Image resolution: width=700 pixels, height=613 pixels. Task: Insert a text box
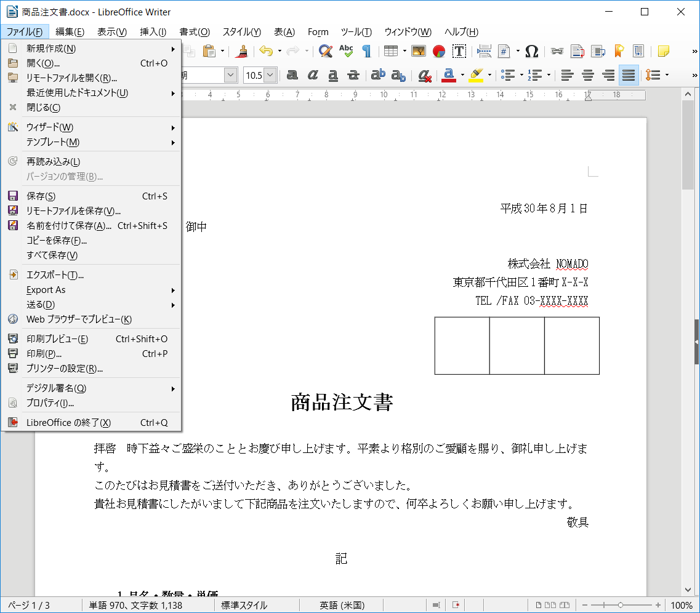[459, 50]
